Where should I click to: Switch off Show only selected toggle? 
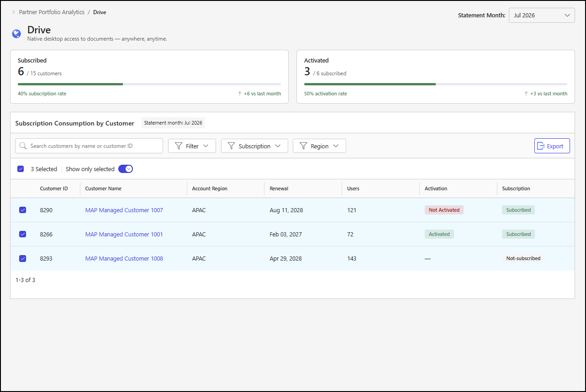coord(126,169)
